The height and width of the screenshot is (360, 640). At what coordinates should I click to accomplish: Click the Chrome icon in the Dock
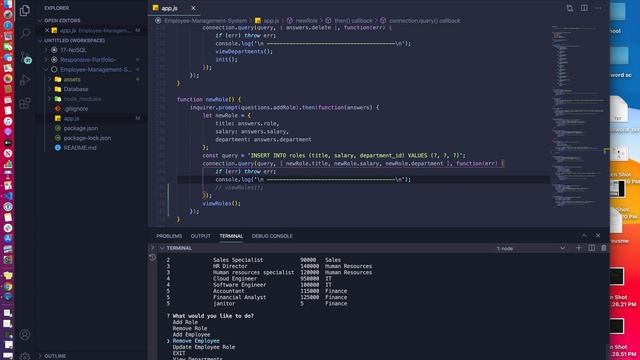8,287
